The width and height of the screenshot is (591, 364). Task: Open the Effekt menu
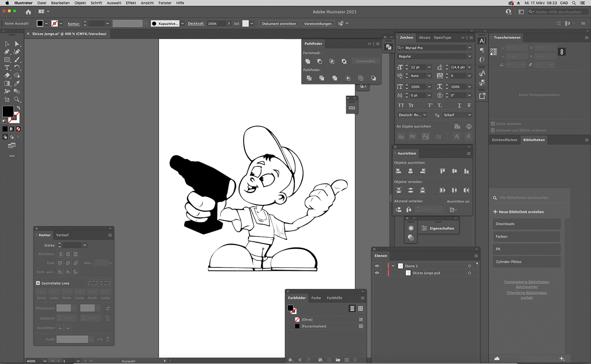131,3
